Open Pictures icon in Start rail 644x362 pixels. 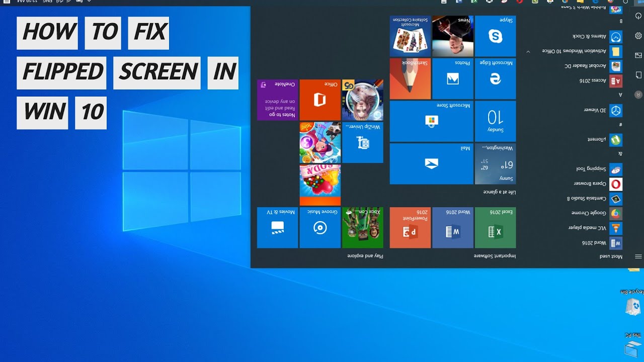(638, 55)
